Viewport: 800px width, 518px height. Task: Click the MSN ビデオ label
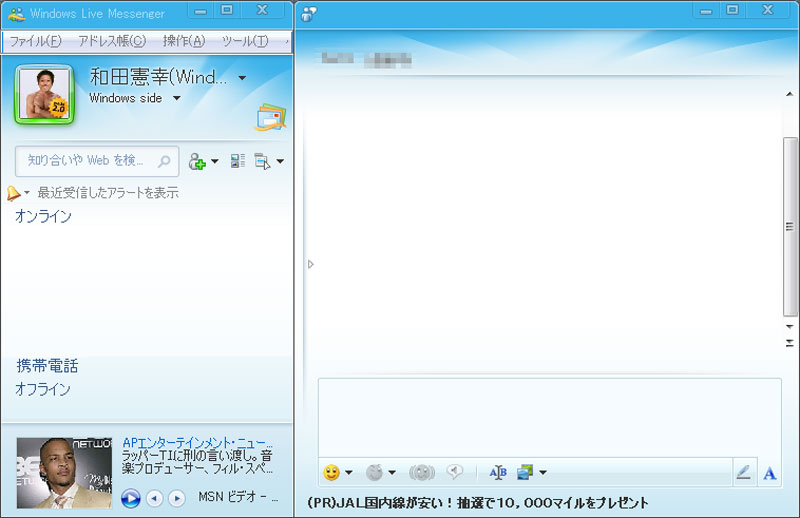(x=238, y=497)
